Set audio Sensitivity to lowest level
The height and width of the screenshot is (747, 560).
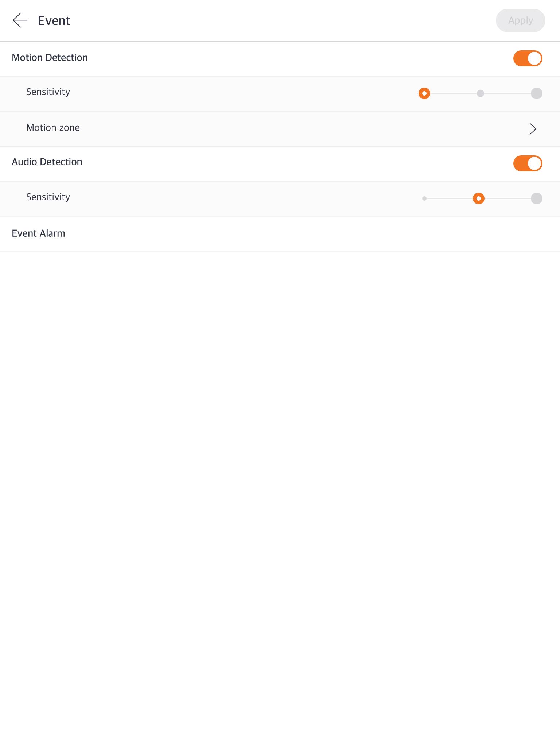(x=424, y=198)
